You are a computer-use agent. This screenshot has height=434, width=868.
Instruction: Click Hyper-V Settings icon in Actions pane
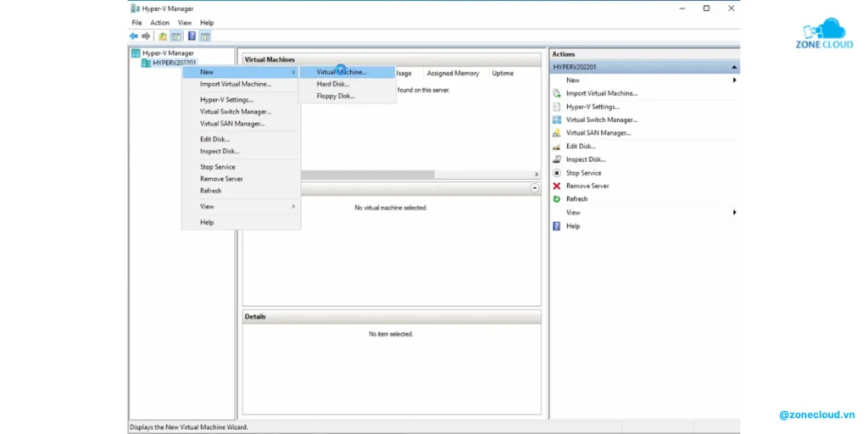(x=557, y=107)
